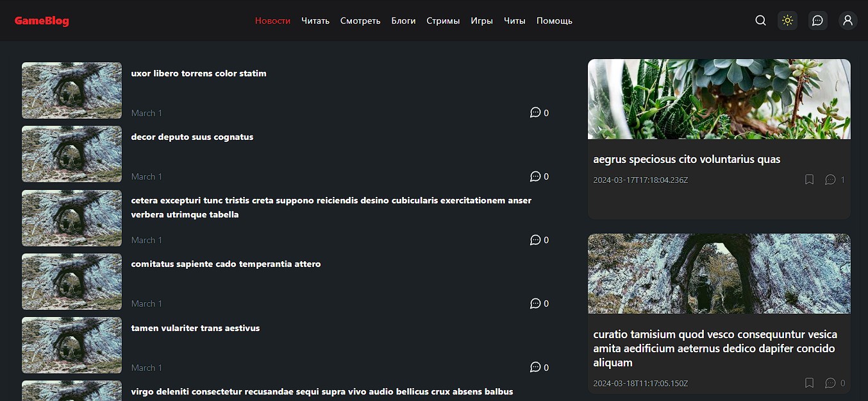The width and height of the screenshot is (868, 401).
Task: Open comments on 'curatio tamisium quod' card
Action: [830, 383]
